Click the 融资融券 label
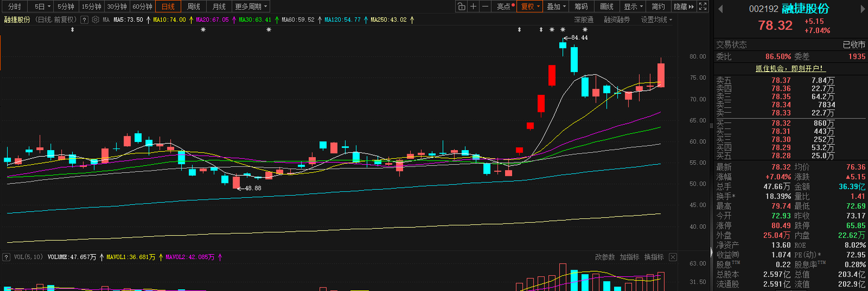The width and height of the screenshot is (868, 291). (617, 19)
